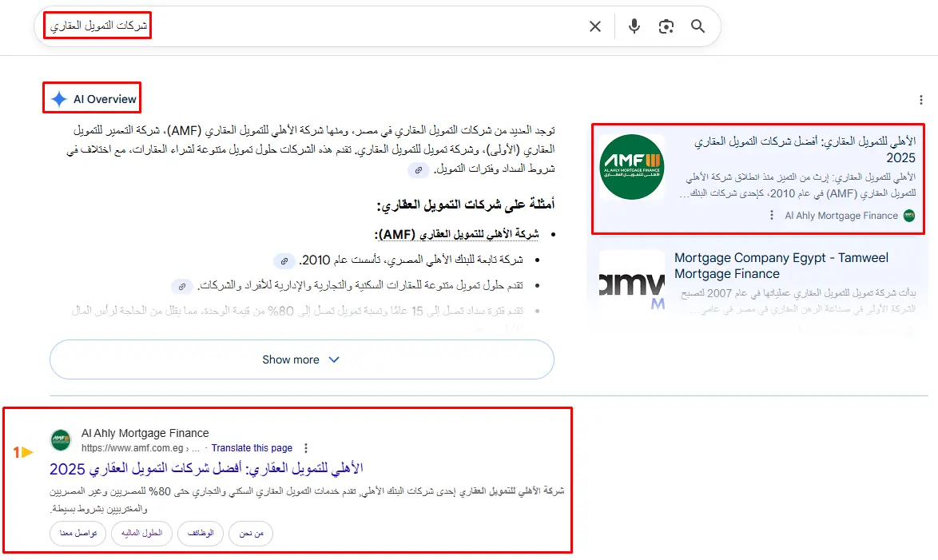The width and height of the screenshot is (938, 560).
Task: Start voice search with the microphone icon
Action: [634, 26]
